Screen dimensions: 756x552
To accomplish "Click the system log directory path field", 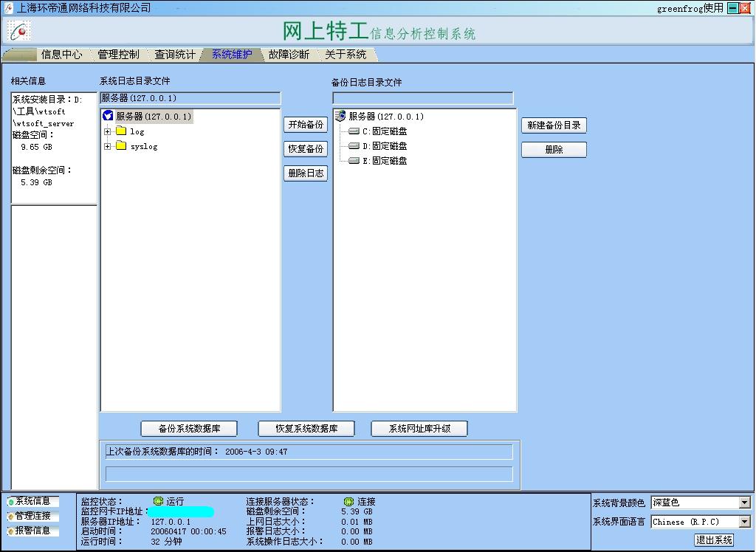I will tap(190, 98).
